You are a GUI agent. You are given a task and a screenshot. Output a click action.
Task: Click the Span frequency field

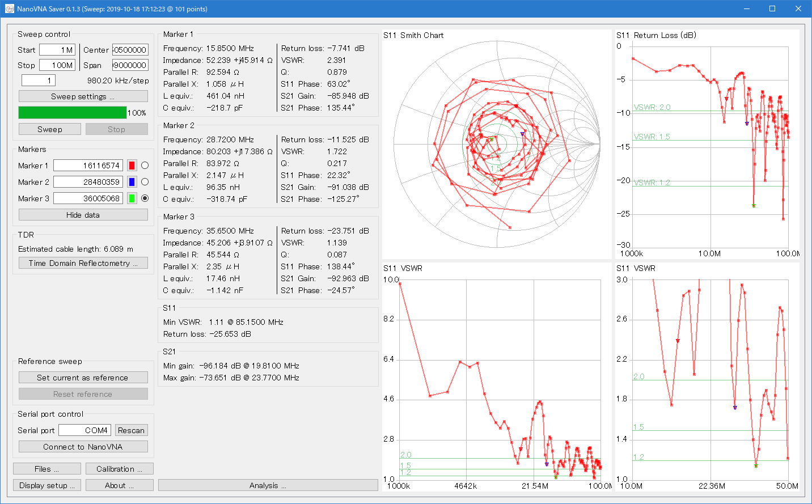[x=130, y=65]
